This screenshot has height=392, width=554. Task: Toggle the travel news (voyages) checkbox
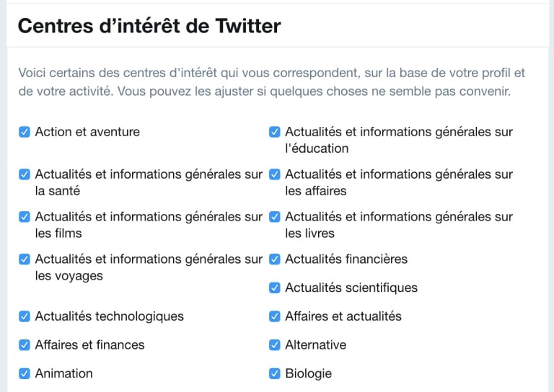[25, 259]
